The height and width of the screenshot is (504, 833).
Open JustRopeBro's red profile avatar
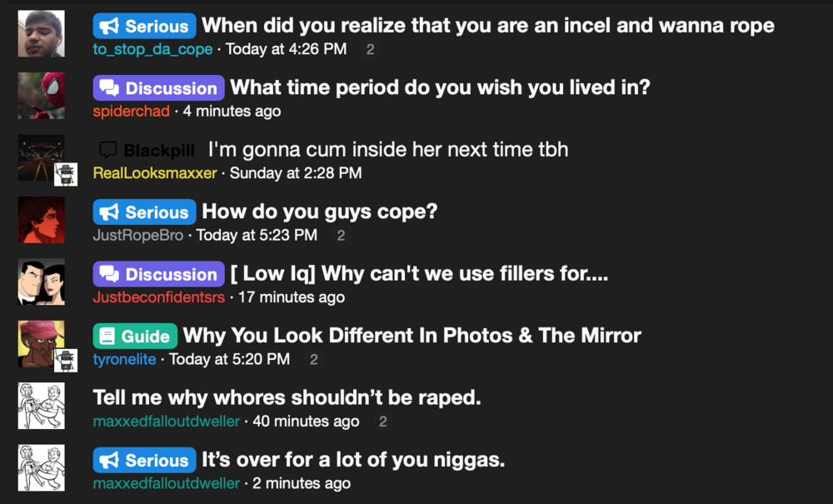(42, 220)
